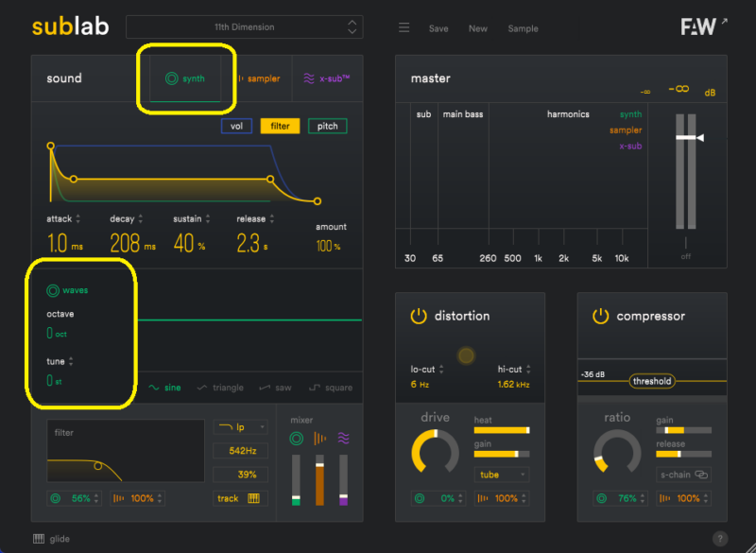Expand the tube distortion type dropdown

pyautogui.click(x=501, y=475)
